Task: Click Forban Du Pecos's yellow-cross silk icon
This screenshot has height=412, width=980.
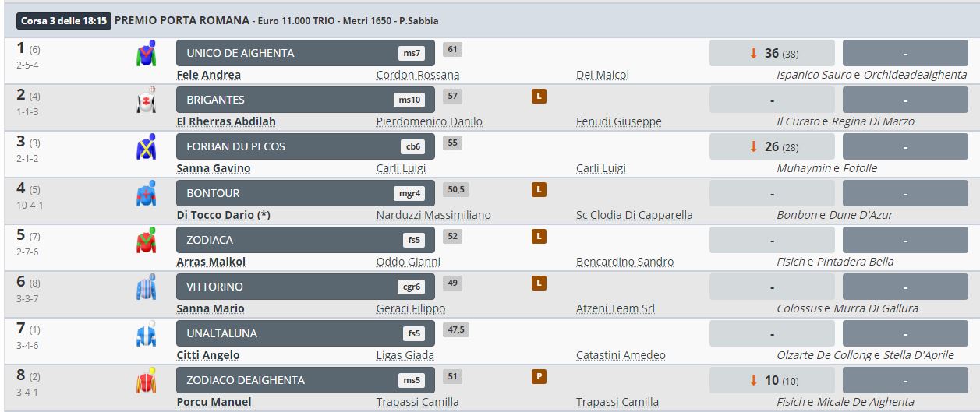Action: (146, 147)
